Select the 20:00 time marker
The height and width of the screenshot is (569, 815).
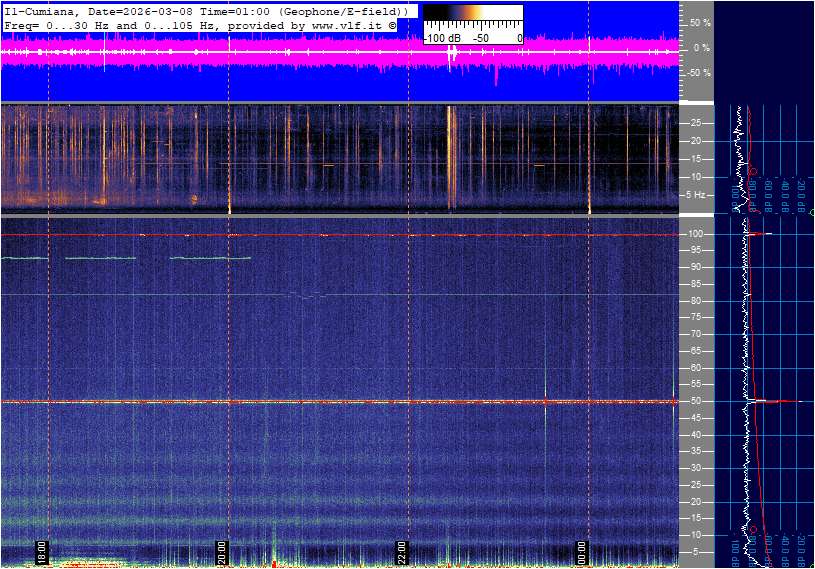pos(221,552)
